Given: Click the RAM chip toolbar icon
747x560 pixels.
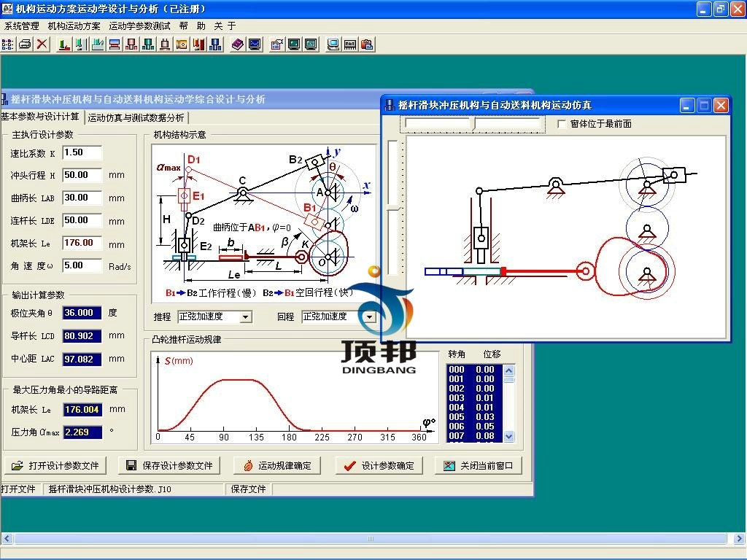Looking at the screenshot, I should tap(350, 44).
